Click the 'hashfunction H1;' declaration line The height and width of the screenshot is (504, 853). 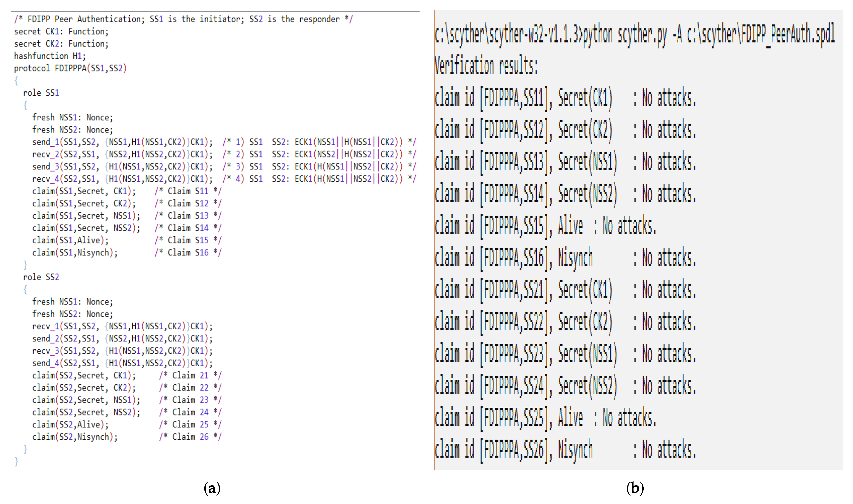tap(50, 56)
